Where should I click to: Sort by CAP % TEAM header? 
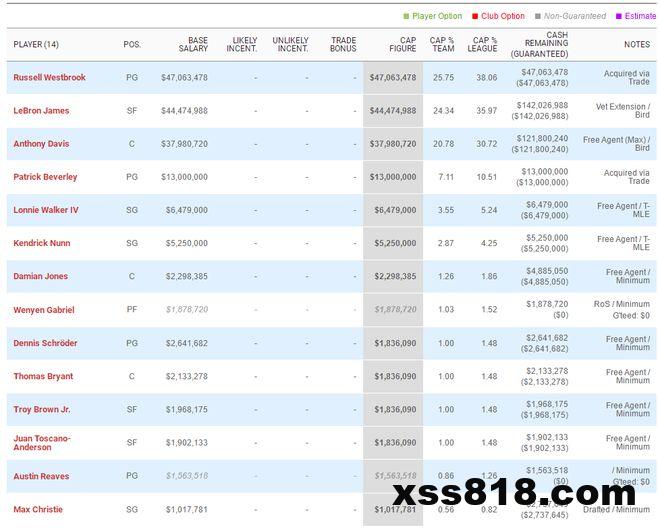[x=442, y=45]
